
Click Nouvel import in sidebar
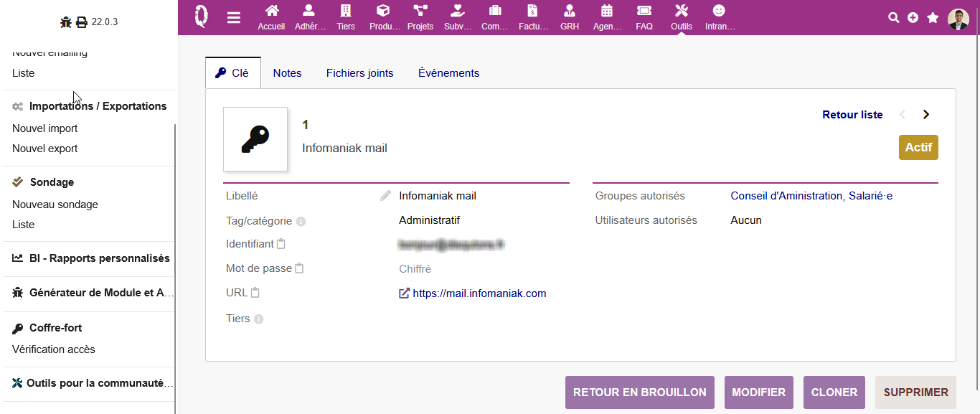click(x=45, y=128)
